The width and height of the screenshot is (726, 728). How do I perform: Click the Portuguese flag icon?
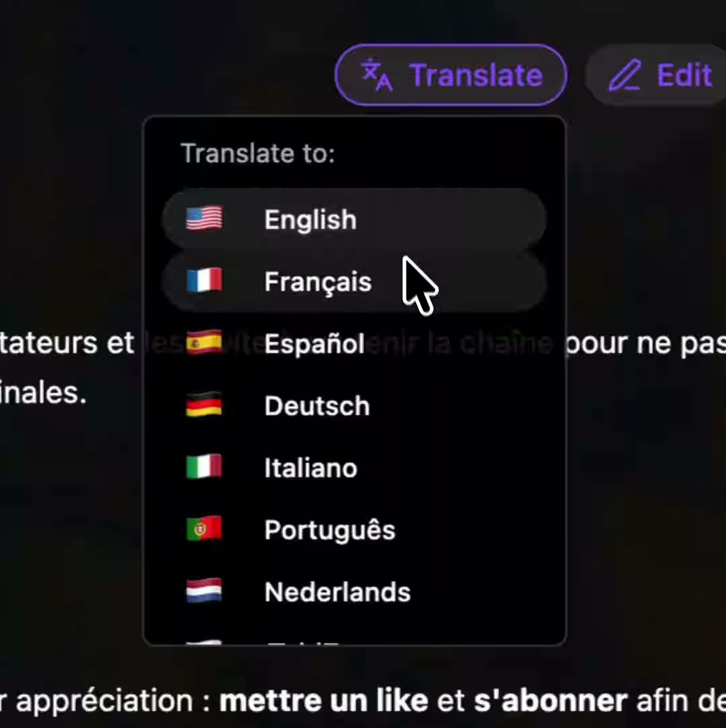(204, 529)
